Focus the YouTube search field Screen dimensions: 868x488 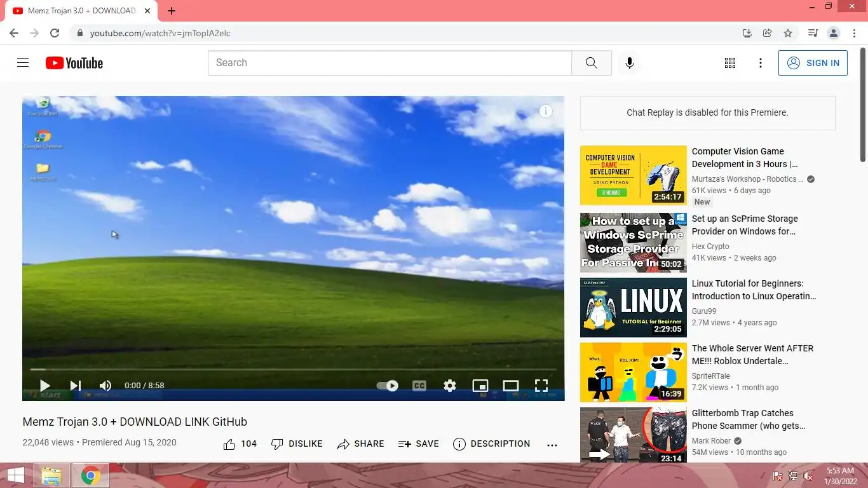click(x=390, y=63)
